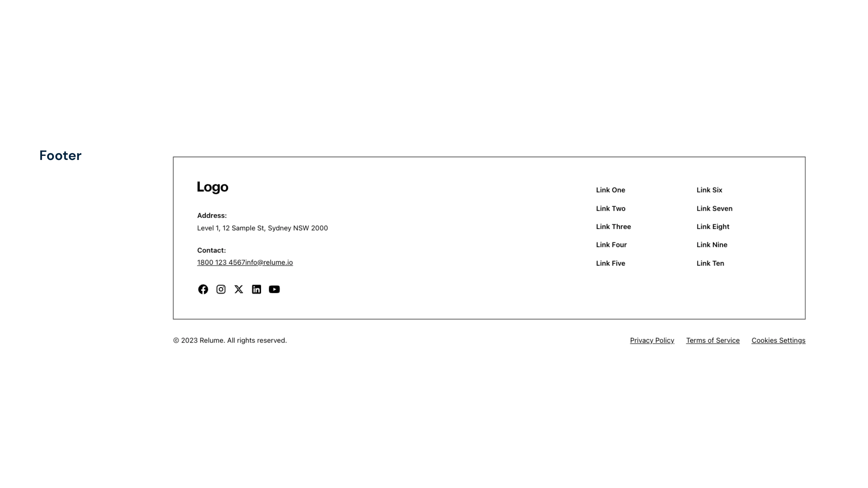
Task: Click the LinkedIn social media icon
Action: point(256,289)
